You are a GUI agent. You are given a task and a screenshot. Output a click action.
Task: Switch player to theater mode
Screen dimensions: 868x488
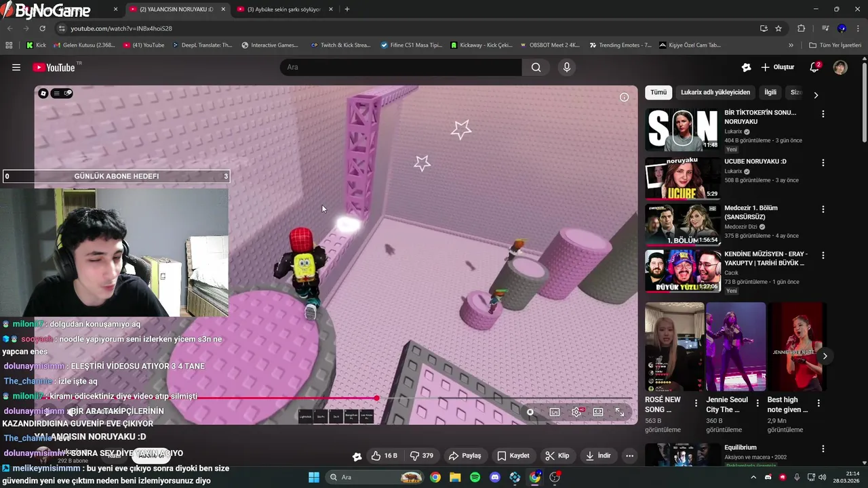(598, 411)
